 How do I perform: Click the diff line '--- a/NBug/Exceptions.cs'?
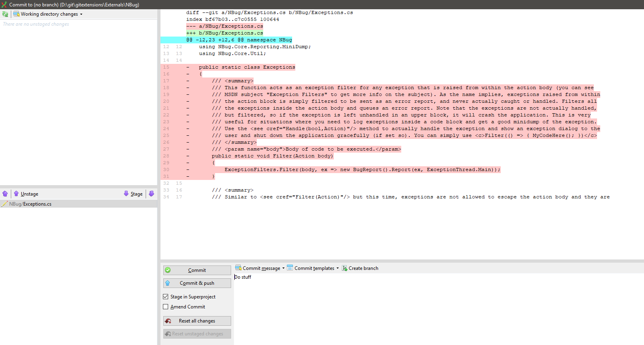coord(225,26)
